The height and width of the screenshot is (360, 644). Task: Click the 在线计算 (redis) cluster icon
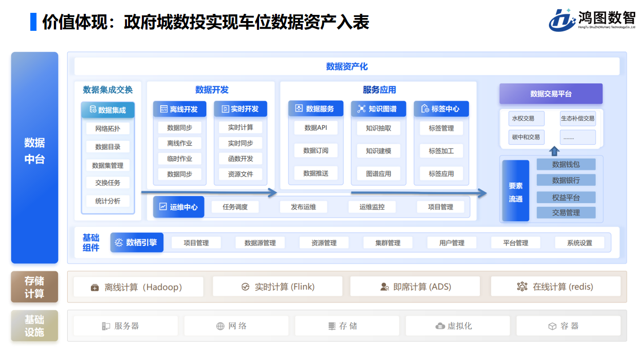click(x=522, y=287)
